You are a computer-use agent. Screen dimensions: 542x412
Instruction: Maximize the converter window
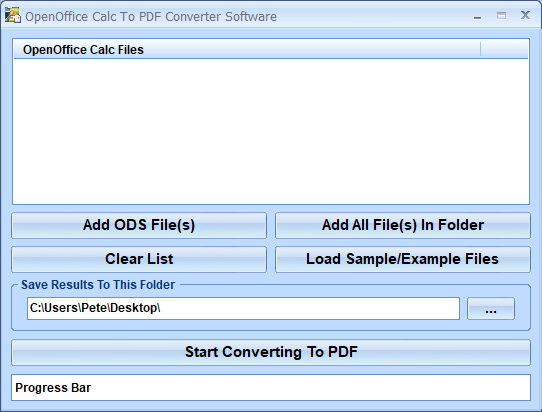click(502, 16)
